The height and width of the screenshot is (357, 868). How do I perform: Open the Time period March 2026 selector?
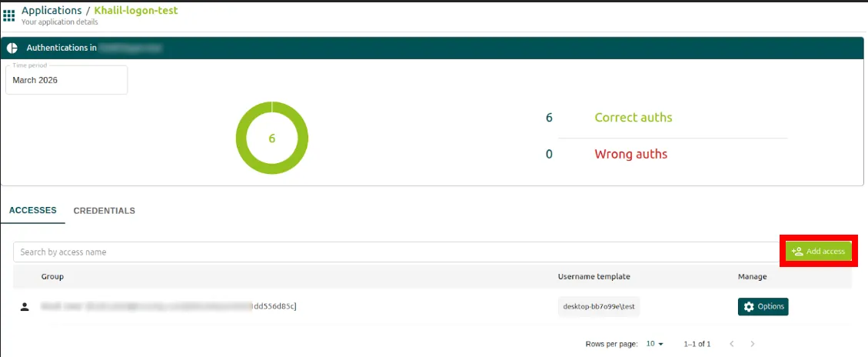pyautogui.click(x=66, y=80)
